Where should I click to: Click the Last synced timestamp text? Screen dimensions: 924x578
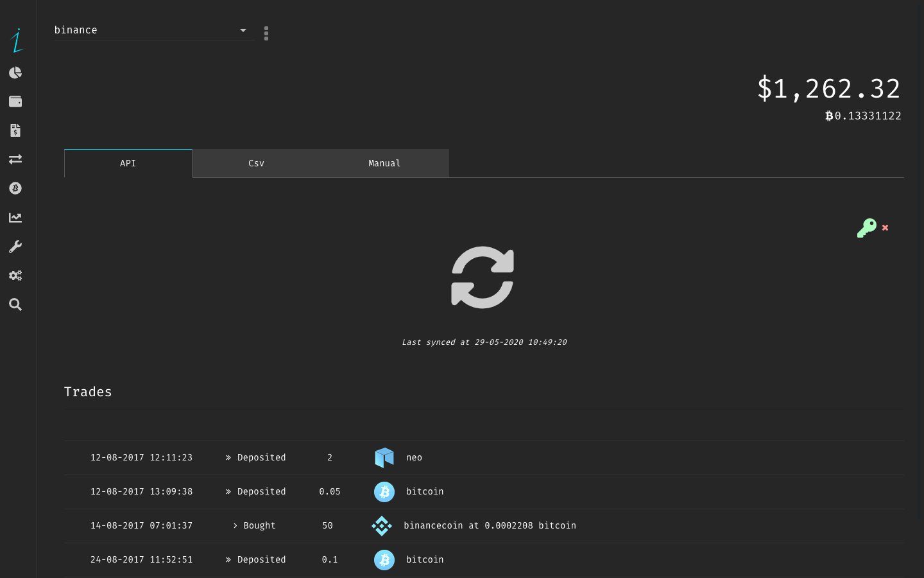[484, 342]
